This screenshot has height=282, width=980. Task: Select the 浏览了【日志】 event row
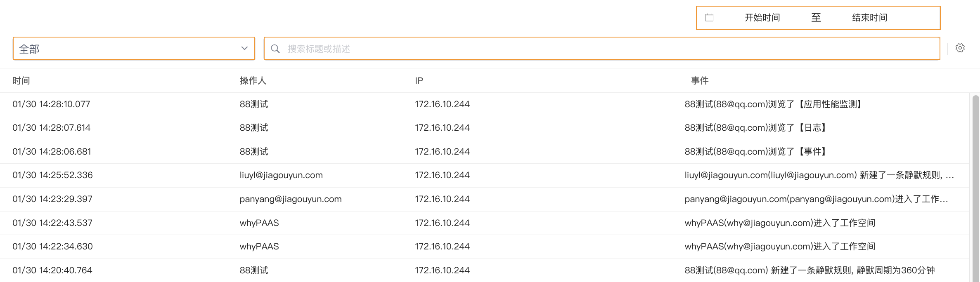[485, 128]
